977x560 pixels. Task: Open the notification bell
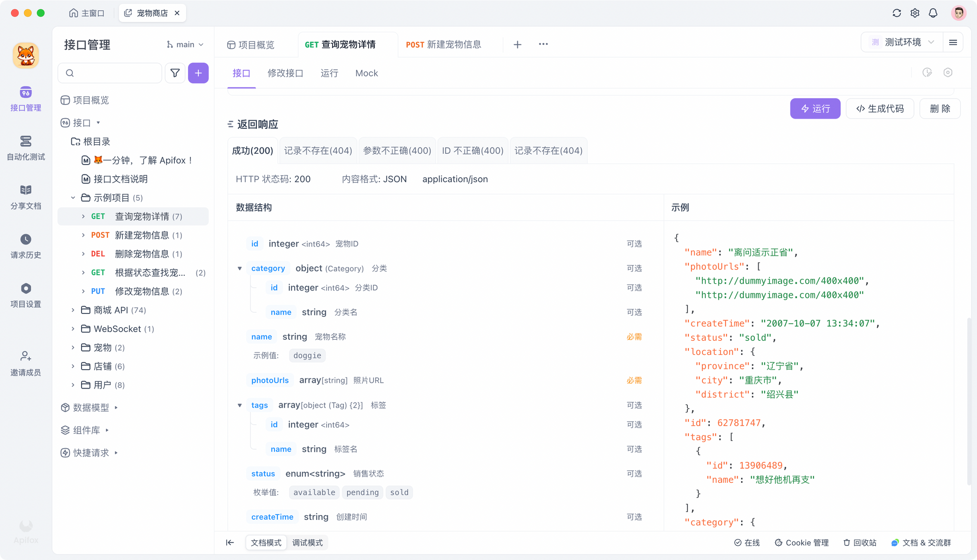[x=933, y=13]
